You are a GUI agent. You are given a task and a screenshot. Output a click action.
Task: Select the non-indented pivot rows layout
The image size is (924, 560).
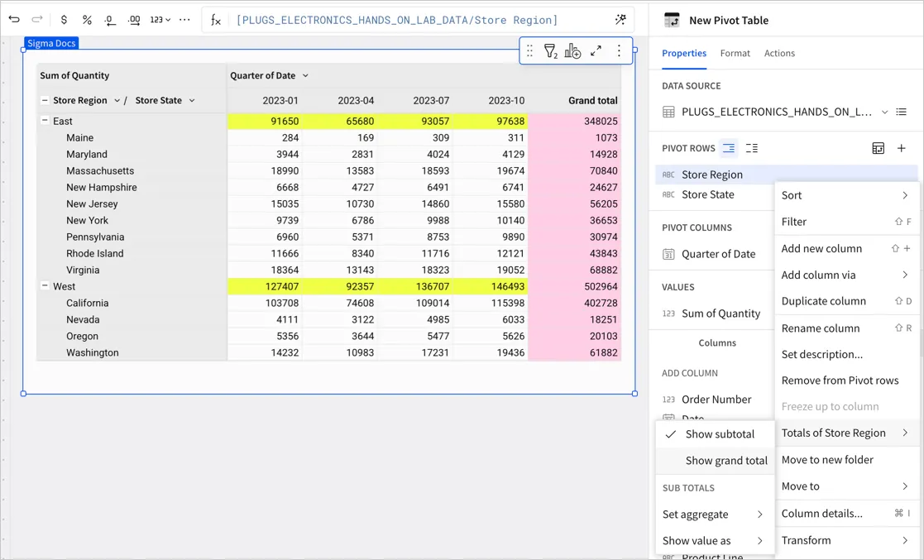751,148
